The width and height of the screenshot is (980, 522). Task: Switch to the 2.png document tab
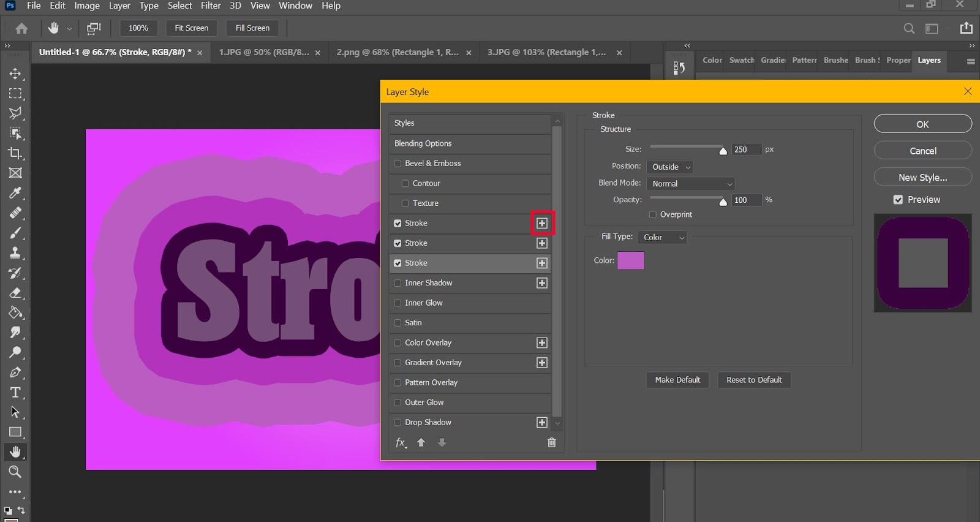397,53
